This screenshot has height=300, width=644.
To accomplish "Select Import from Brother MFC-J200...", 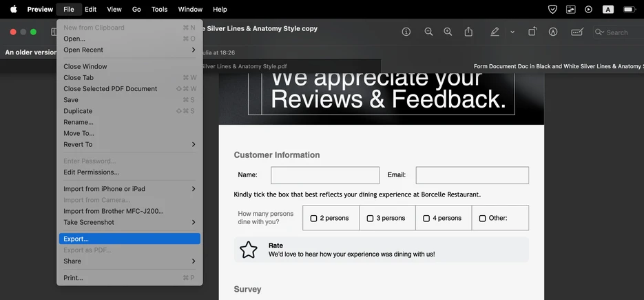I will (x=129, y=211).
